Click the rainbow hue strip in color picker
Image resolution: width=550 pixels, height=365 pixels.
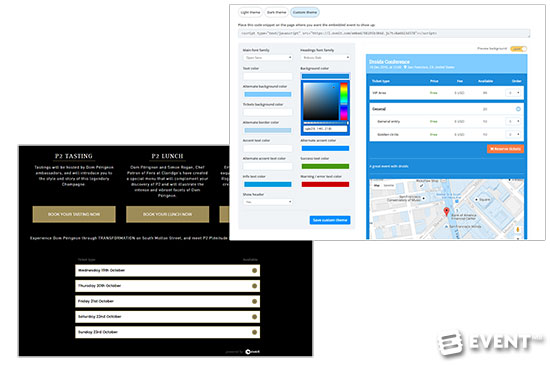[x=344, y=101]
